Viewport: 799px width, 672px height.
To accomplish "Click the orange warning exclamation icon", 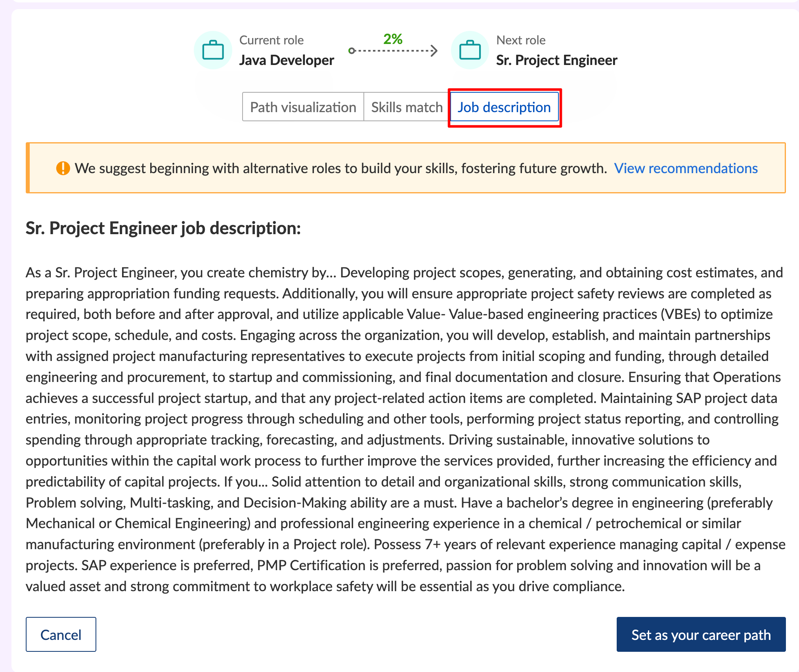I will [x=63, y=168].
